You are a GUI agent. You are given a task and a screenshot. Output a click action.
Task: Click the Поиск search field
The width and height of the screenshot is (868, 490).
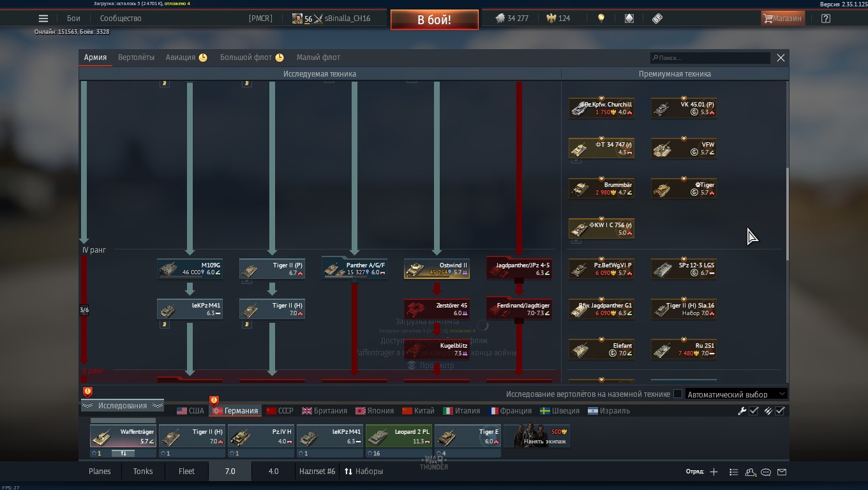tap(710, 58)
